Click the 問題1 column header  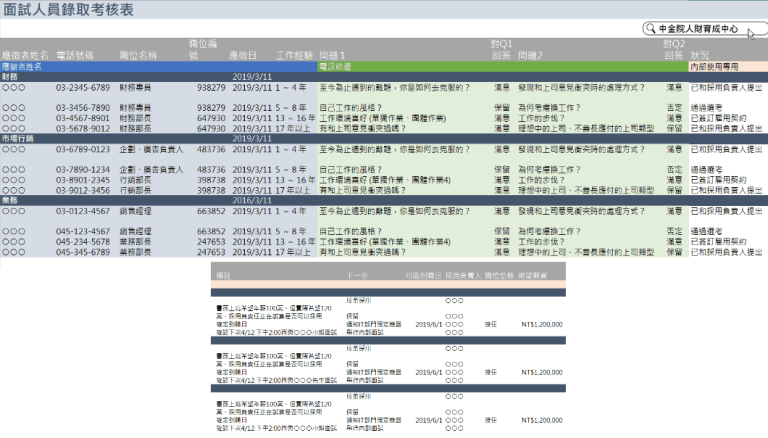click(331, 55)
